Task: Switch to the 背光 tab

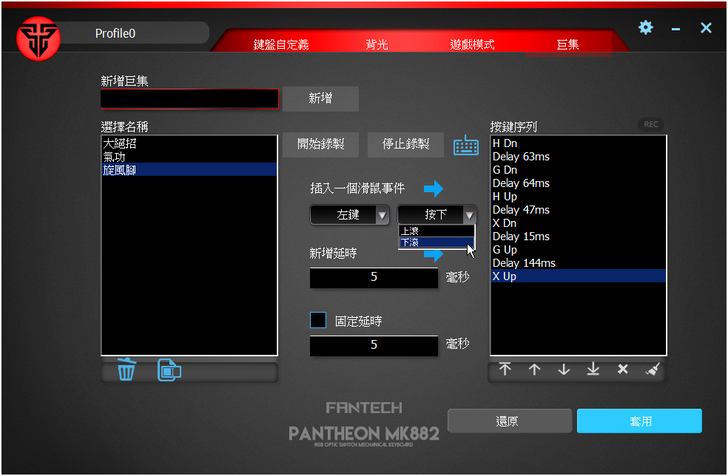Action: pyautogui.click(x=377, y=45)
